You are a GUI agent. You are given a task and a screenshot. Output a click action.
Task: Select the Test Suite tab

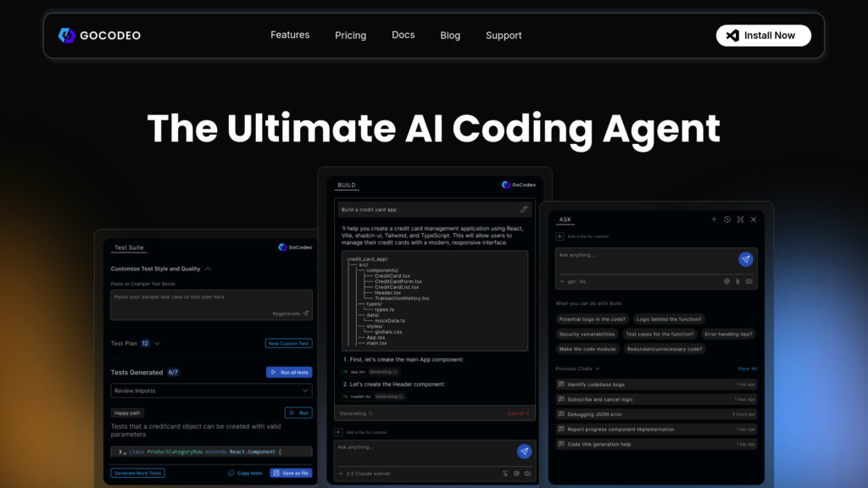[129, 248]
